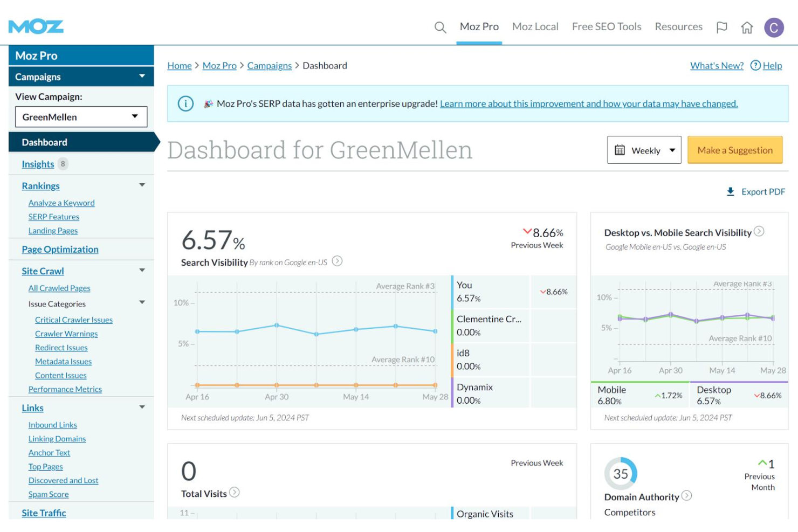Open Linking Domains link
This screenshot has height=532, width=798.
[57, 439]
